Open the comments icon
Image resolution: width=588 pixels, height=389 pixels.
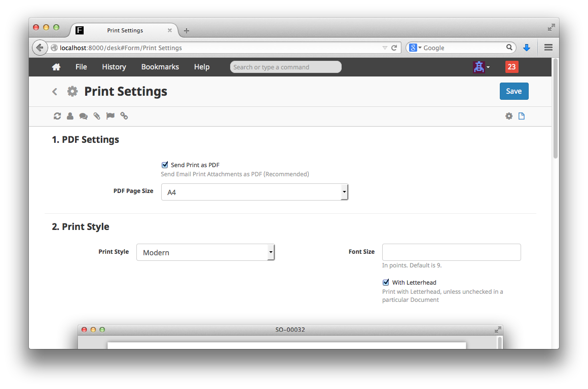point(83,116)
